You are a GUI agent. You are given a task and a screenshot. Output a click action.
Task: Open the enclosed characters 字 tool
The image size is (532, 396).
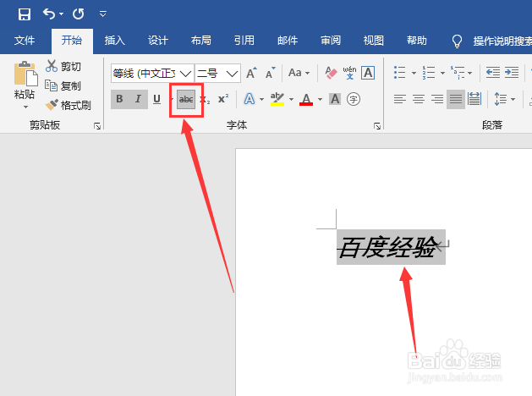tap(354, 99)
